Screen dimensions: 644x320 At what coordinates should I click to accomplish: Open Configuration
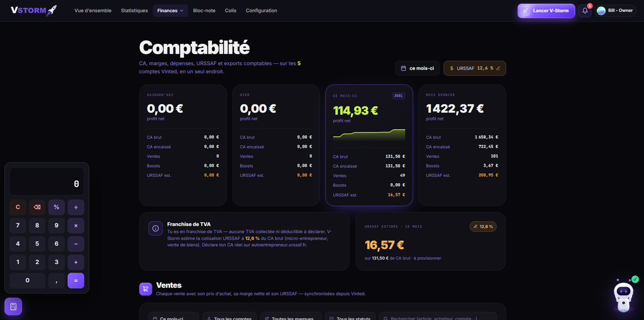click(x=261, y=11)
